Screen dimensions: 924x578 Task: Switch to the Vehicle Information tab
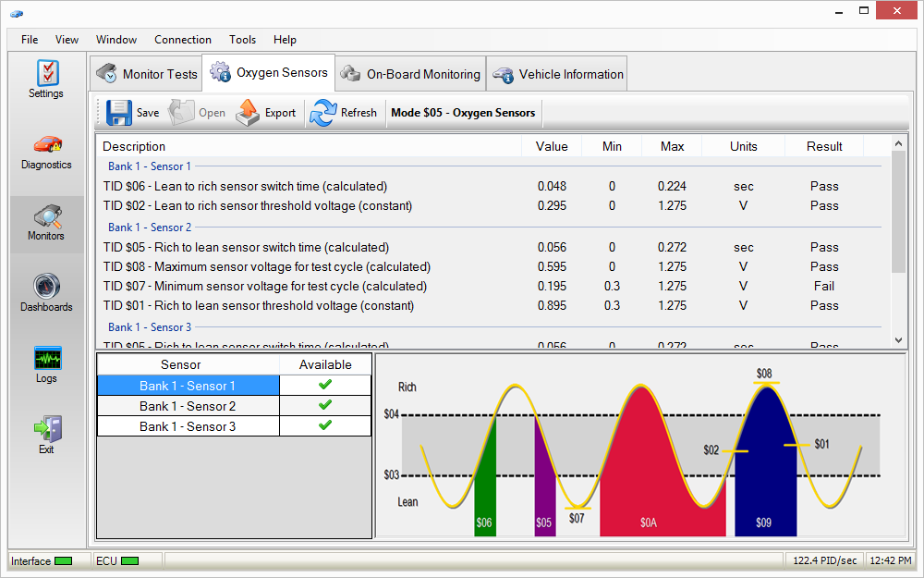pyautogui.click(x=558, y=74)
